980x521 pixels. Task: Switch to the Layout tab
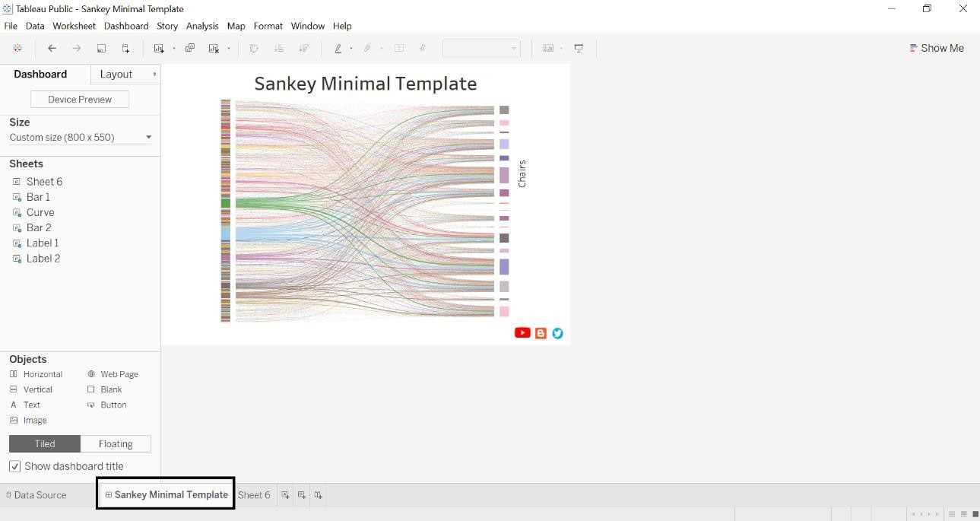116,74
